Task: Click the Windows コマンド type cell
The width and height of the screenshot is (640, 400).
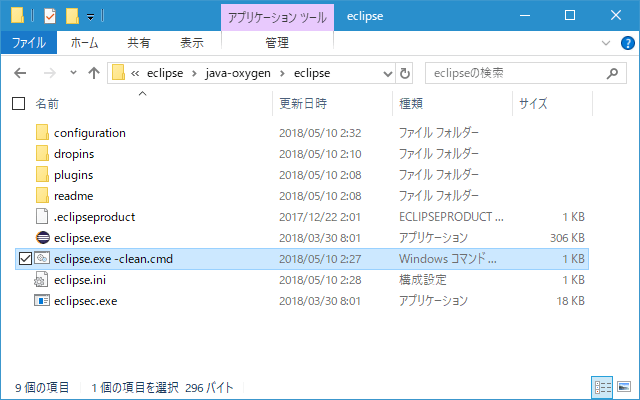Action: pyautogui.click(x=448, y=259)
